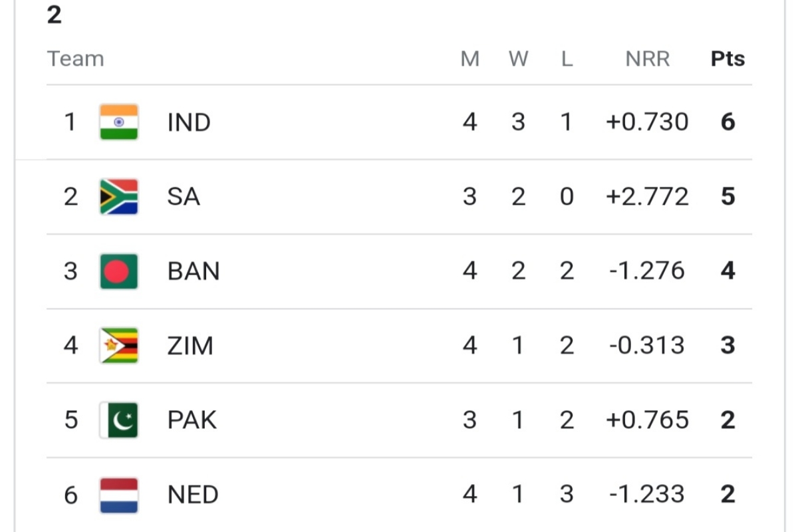This screenshot has height=532, width=798.
Task: Click the Netherlands flag icon
Action: [119, 495]
